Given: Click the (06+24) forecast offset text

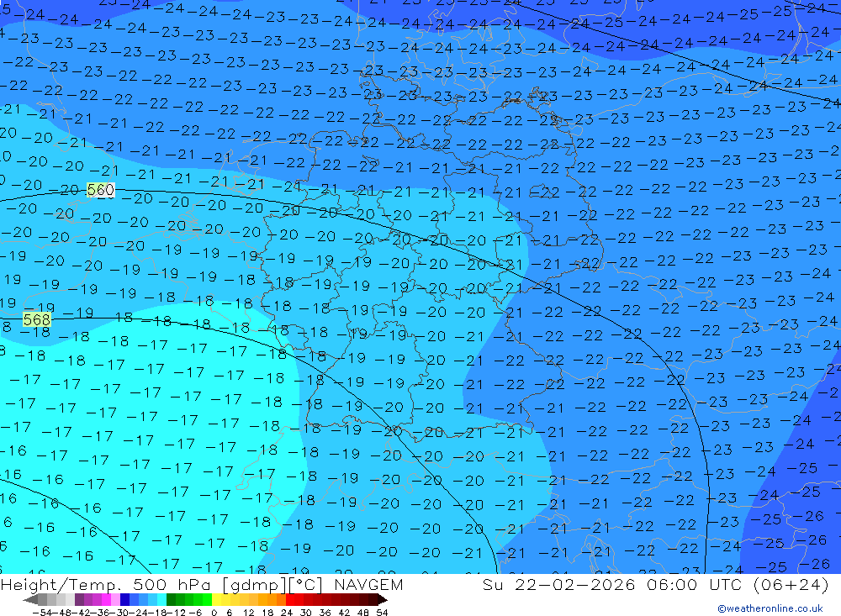Looking at the screenshot, I should pyautogui.click(x=791, y=584).
